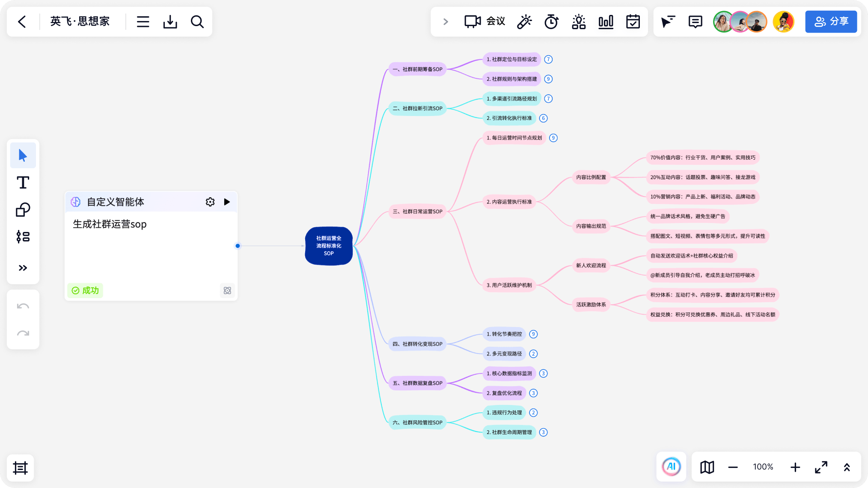Viewport: 868px width, 488px height.
Task: Zoom out with the minus button
Action: (x=733, y=467)
